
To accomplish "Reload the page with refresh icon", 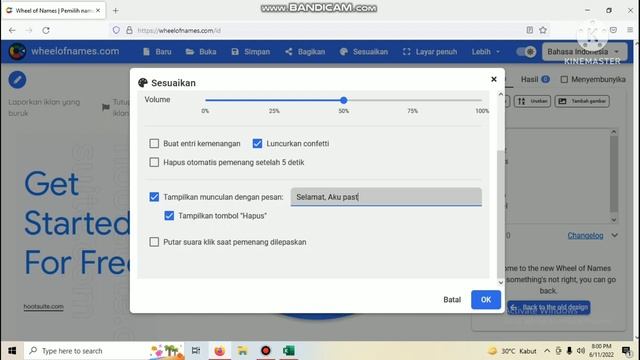I will (x=46, y=30).
